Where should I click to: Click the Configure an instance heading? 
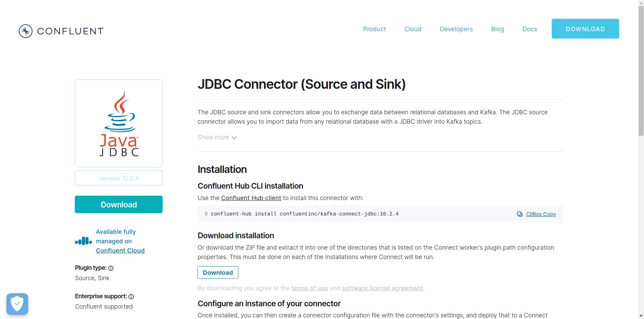269,304
